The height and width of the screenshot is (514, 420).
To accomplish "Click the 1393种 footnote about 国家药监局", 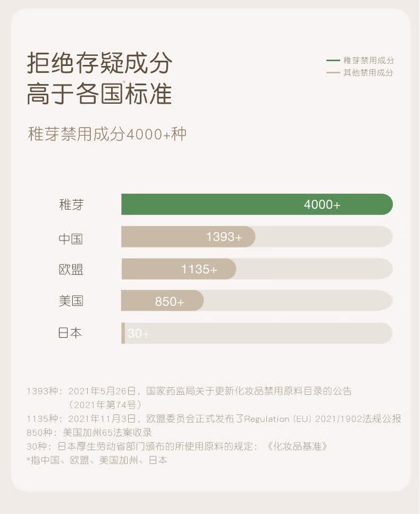I will pos(189,391).
